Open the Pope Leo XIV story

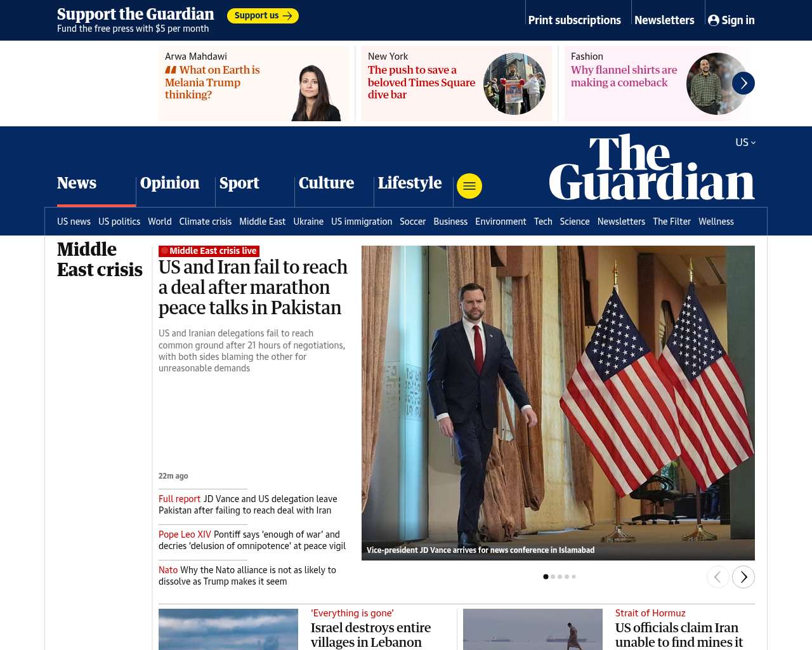252,540
